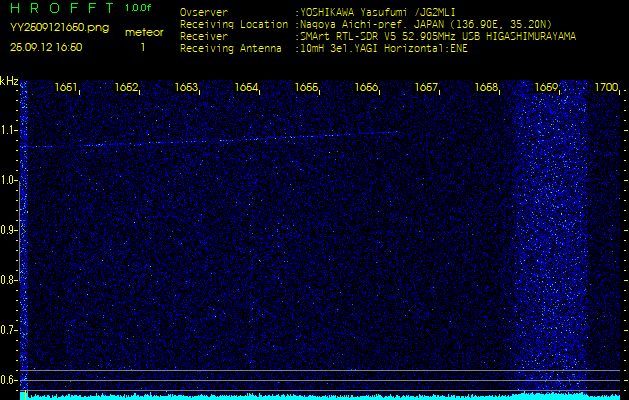Click the 1.1 frequency axis label
The width and height of the screenshot is (629, 400).
tap(9, 130)
